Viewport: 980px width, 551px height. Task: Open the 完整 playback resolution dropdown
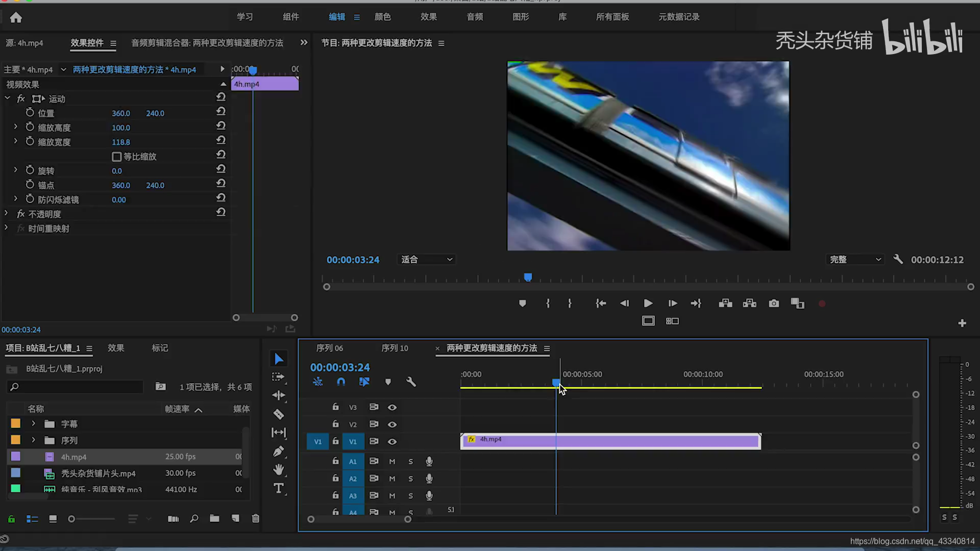(855, 260)
